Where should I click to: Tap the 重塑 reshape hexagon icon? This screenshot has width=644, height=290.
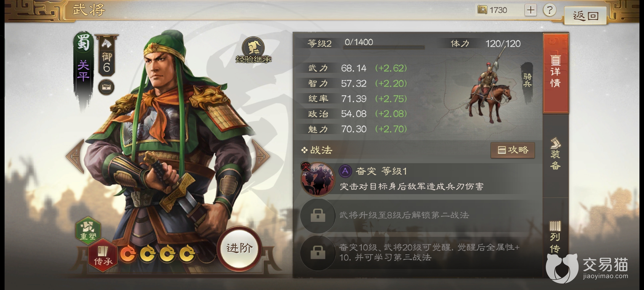coord(88,230)
